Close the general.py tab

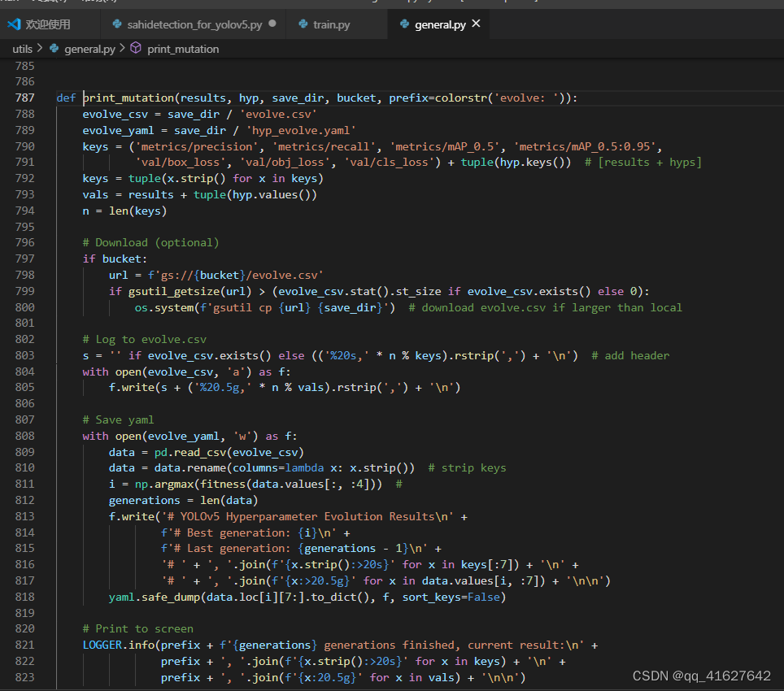(x=476, y=24)
